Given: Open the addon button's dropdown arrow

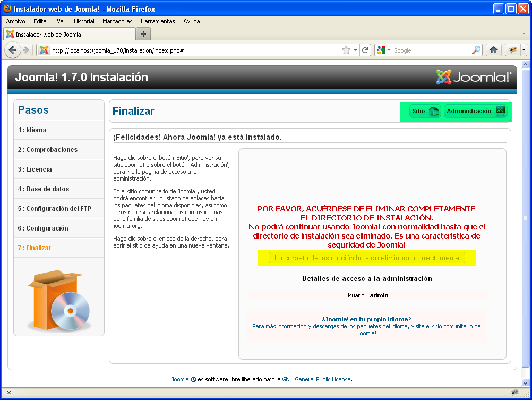Looking at the screenshot, I should coord(524,50).
